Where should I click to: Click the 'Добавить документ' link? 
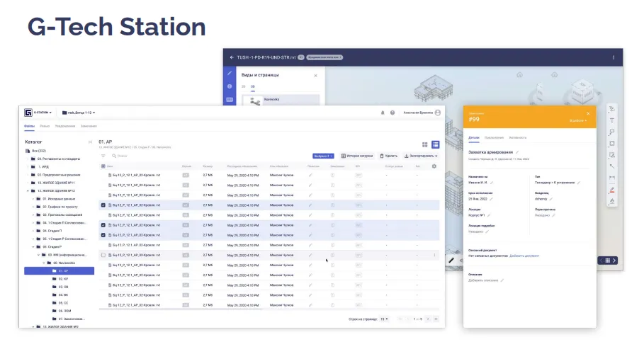pos(524,256)
